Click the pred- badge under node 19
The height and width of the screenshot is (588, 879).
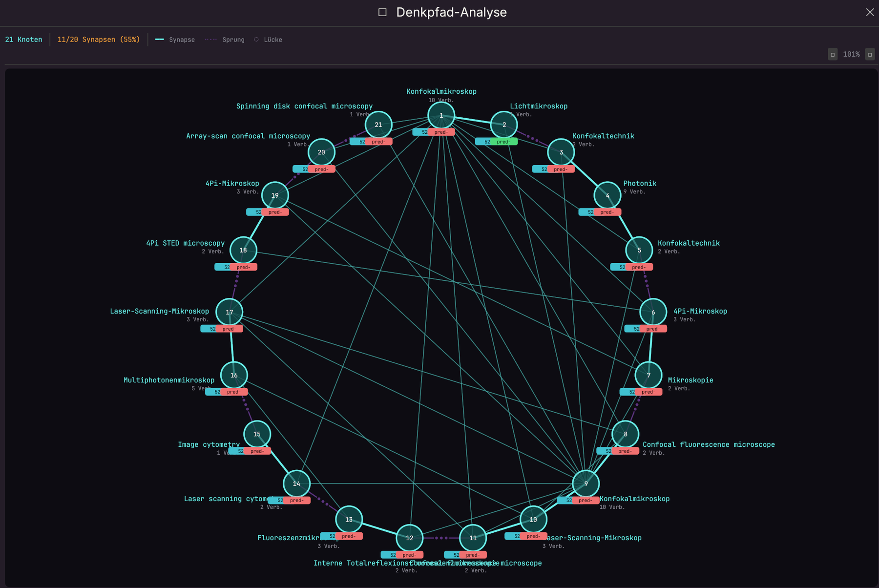pos(275,212)
